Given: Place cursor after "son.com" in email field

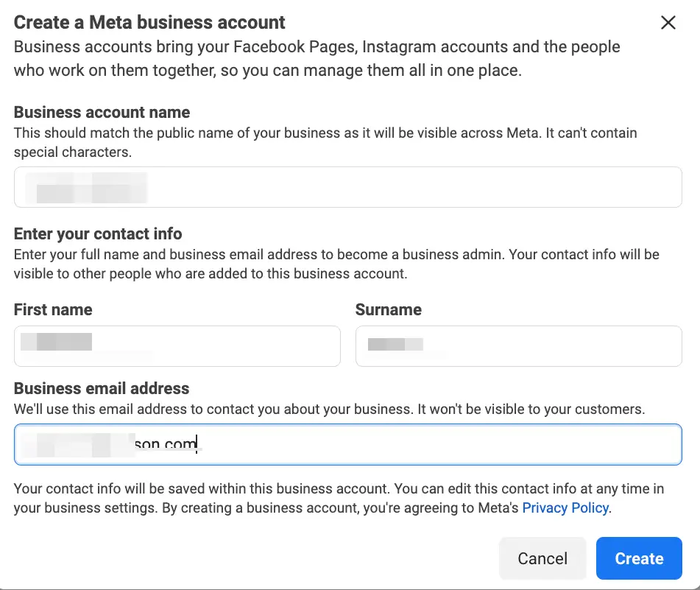Looking at the screenshot, I should click(198, 444).
